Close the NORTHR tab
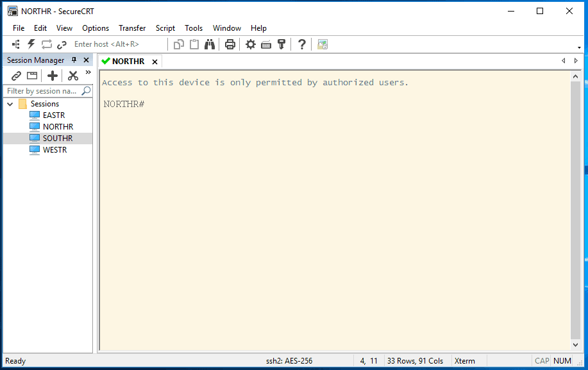The image size is (588, 370). 155,62
